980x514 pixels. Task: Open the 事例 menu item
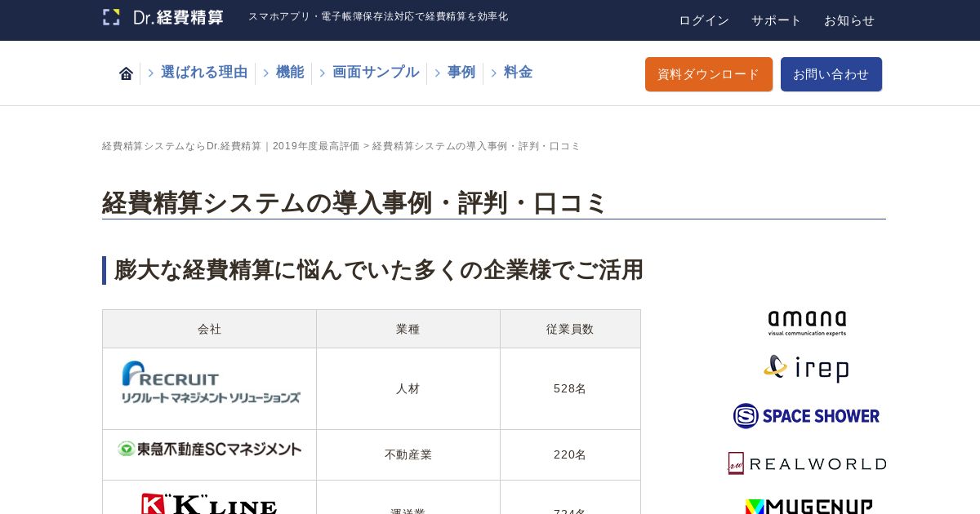(461, 73)
